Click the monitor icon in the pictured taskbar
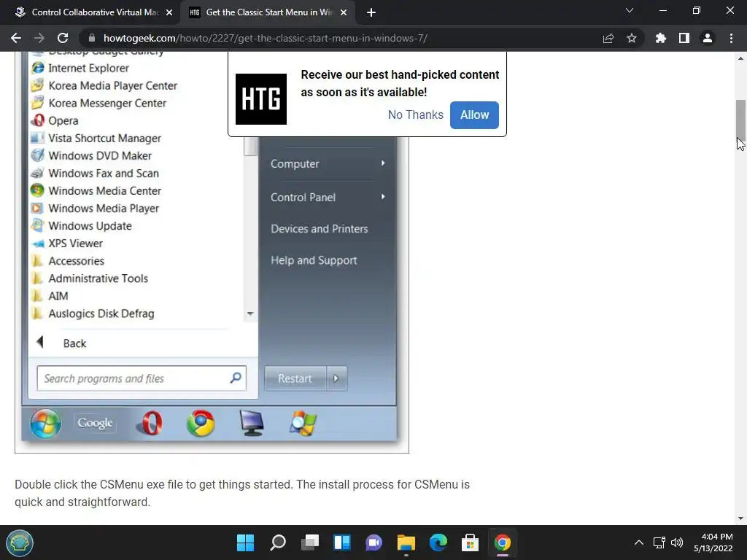The height and width of the screenshot is (560, 747). click(252, 423)
